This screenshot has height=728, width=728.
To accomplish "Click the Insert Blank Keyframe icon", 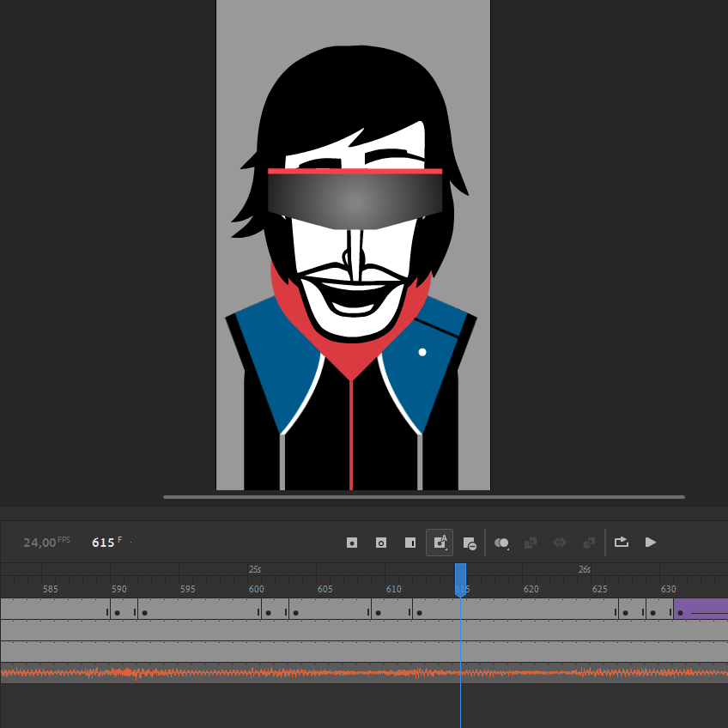I will pos(381,543).
